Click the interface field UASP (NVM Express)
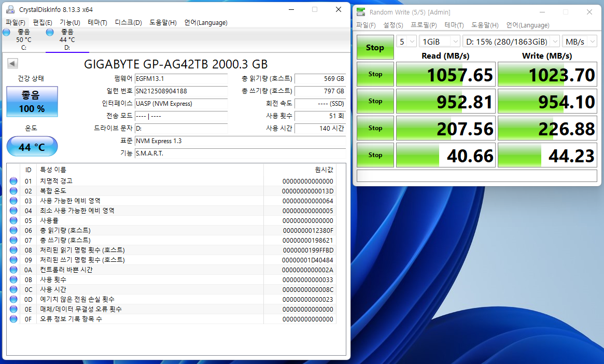Viewport: 604px width, 364px height. pos(181,104)
